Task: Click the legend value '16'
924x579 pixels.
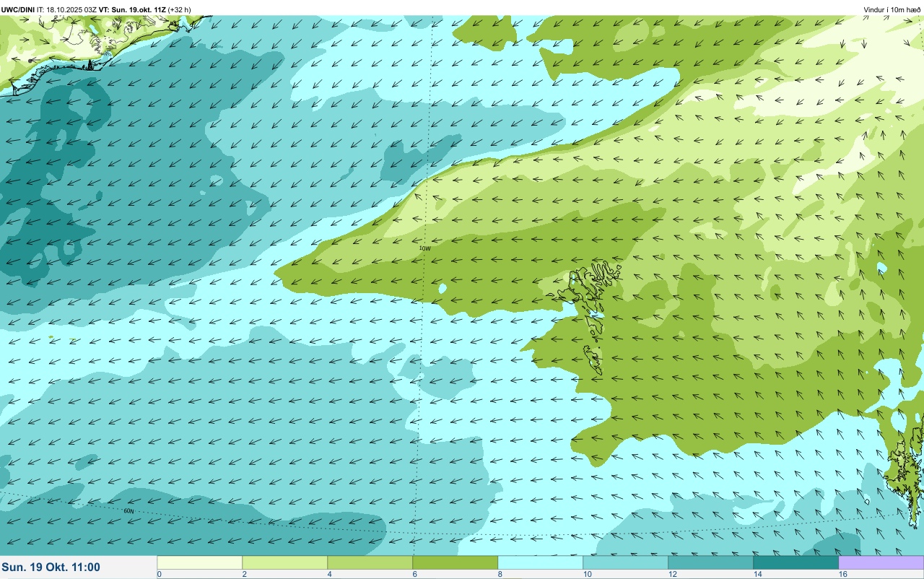Action: tap(842, 574)
